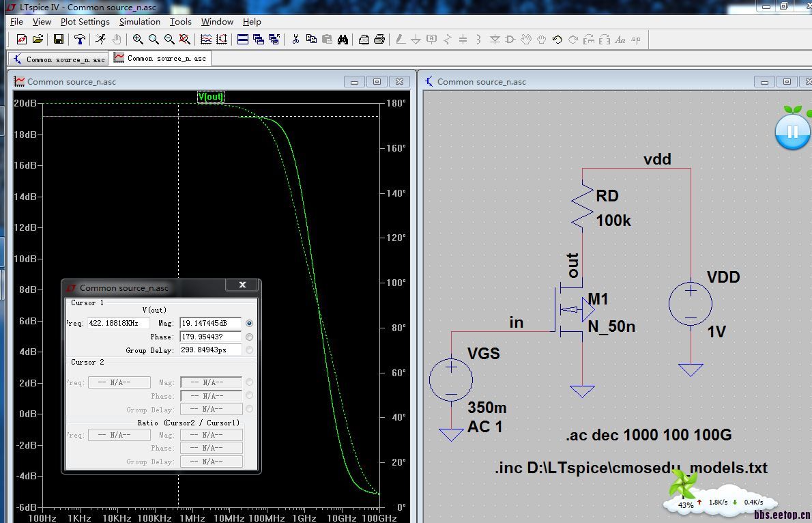Open the Control Panel hammer icon
This screenshot has height=523, width=812.
(x=80, y=40)
